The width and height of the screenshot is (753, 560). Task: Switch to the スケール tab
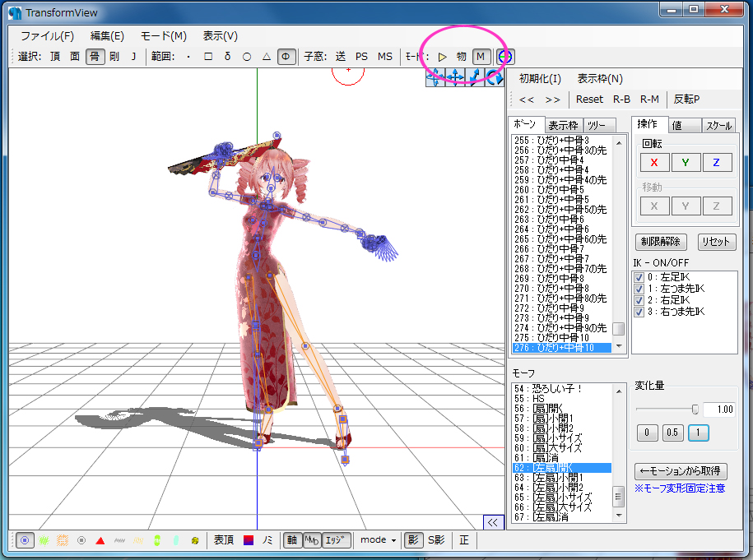coord(718,126)
